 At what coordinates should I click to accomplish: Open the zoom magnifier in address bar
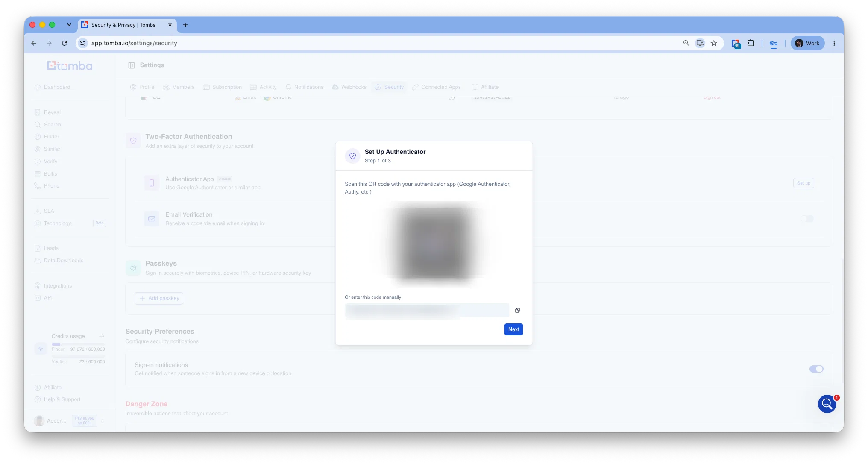click(686, 43)
